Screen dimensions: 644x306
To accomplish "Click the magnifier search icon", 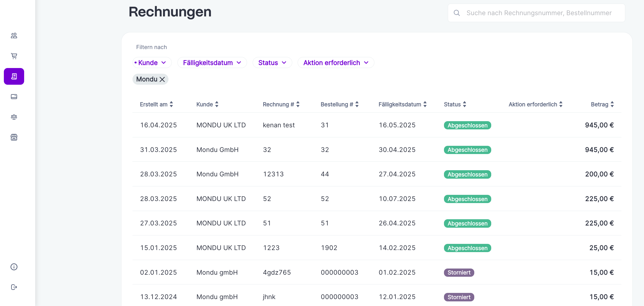I will click(x=457, y=13).
